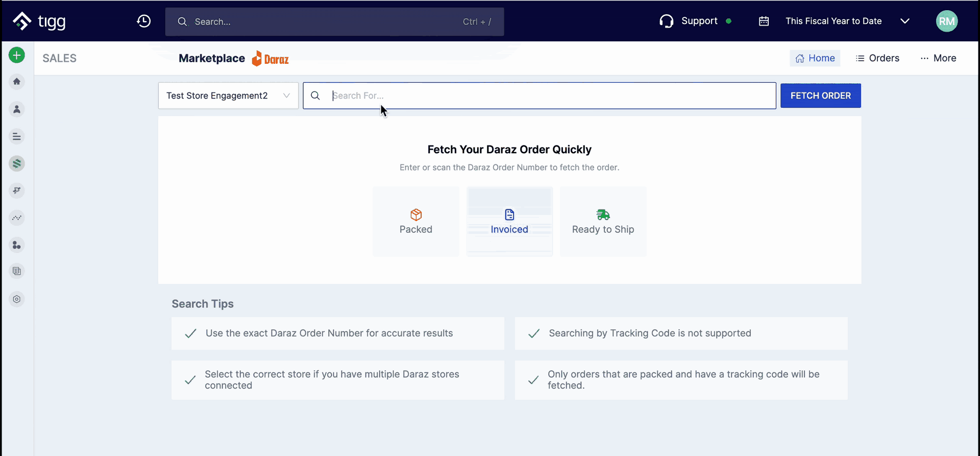
Task: Click the tigg logo
Action: [x=39, y=21]
